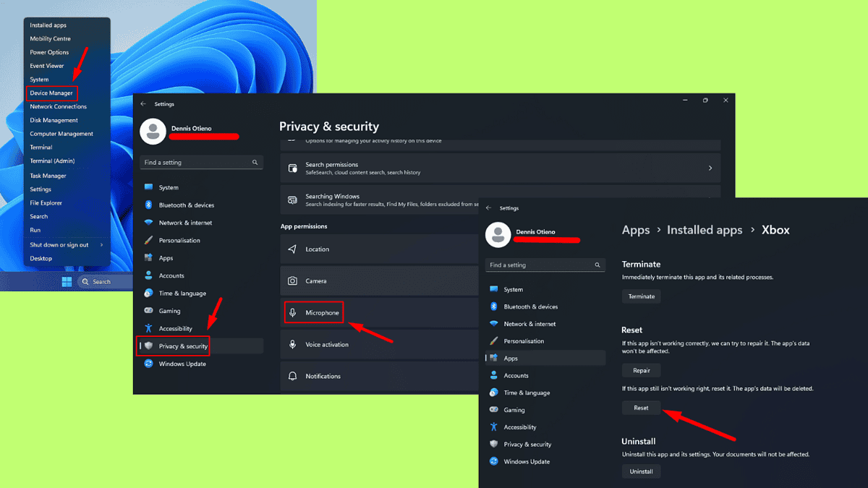Open the Notifications permission row
Screen dimensions: 868x488
(x=379, y=376)
